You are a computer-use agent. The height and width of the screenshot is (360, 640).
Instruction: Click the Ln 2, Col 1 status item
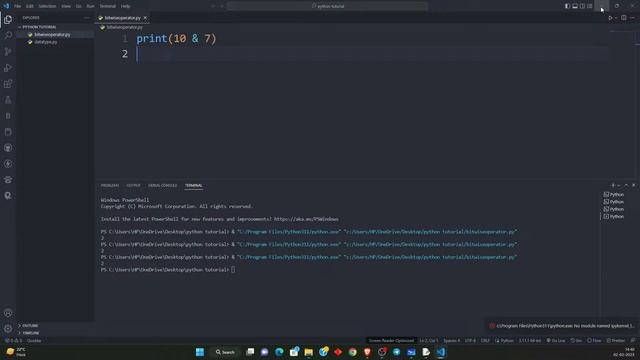429,340
